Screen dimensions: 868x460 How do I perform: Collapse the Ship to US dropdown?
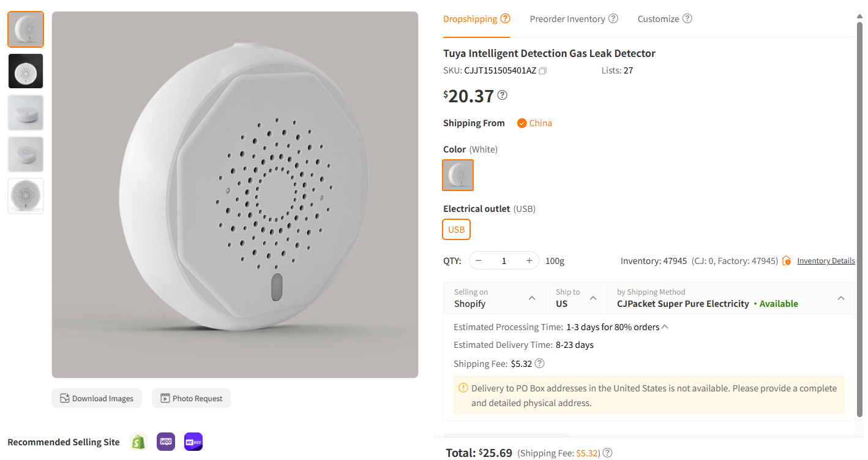pos(593,298)
